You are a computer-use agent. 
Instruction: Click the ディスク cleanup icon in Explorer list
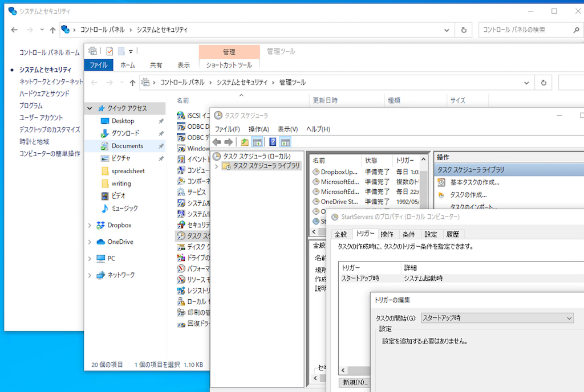181,247
